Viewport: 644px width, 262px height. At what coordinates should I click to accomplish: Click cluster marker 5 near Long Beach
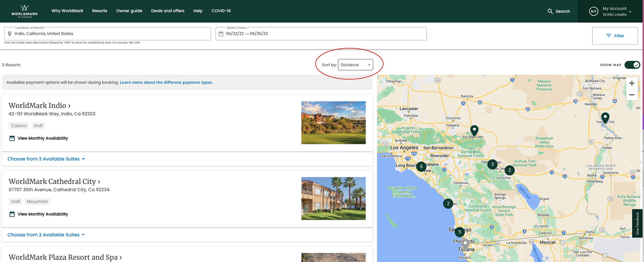point(421,167)
